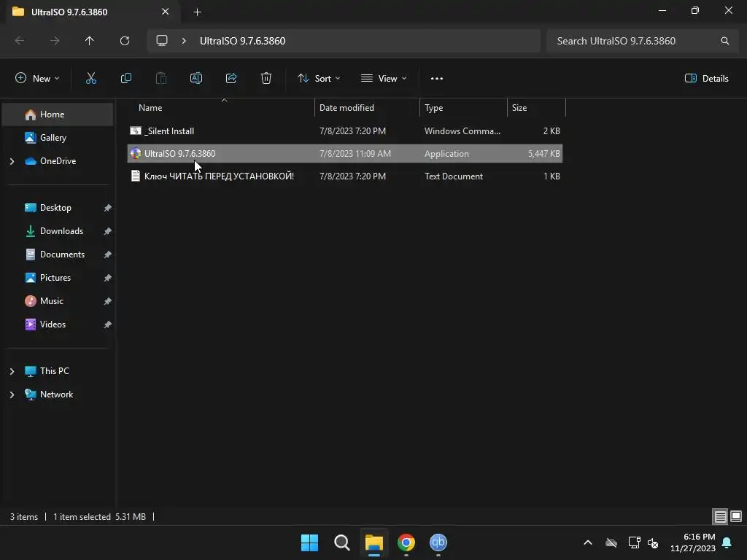Go up one folder level
The image size is (747, 560).
click(x=90, y=41)
